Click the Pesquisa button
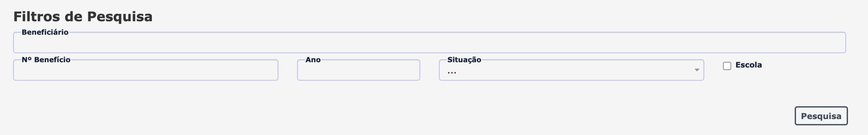The image size is (868, 135). click(x=821, y=116)
